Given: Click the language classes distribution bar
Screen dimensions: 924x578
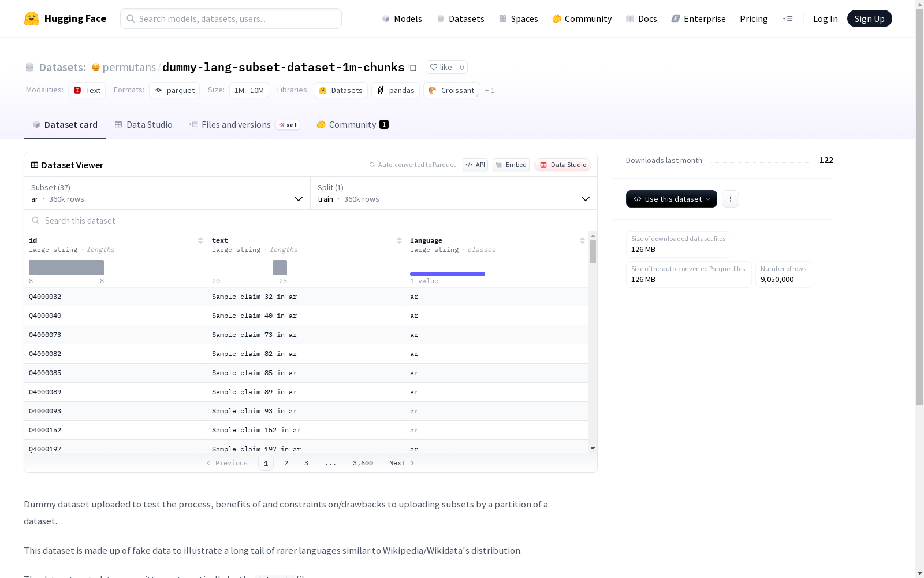Looking at the screenshot, I should [x=448, y=274].
